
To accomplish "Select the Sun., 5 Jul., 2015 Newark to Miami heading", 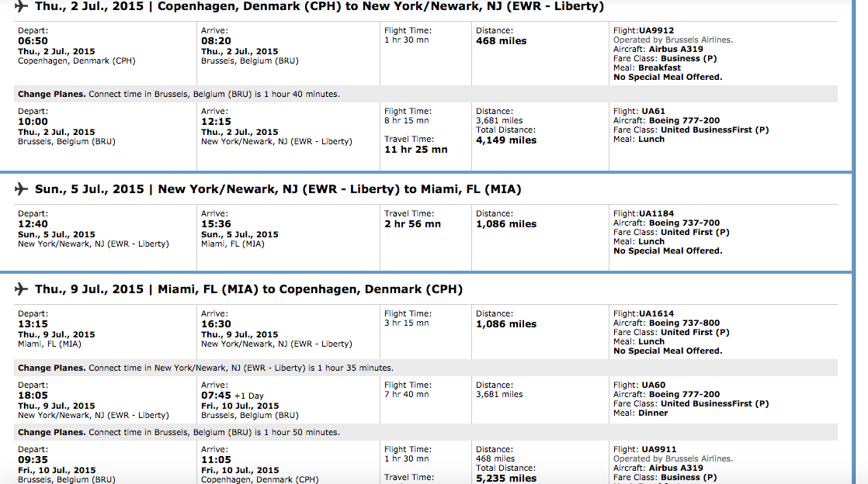I will pyautogui.click(x=277, y=189).
